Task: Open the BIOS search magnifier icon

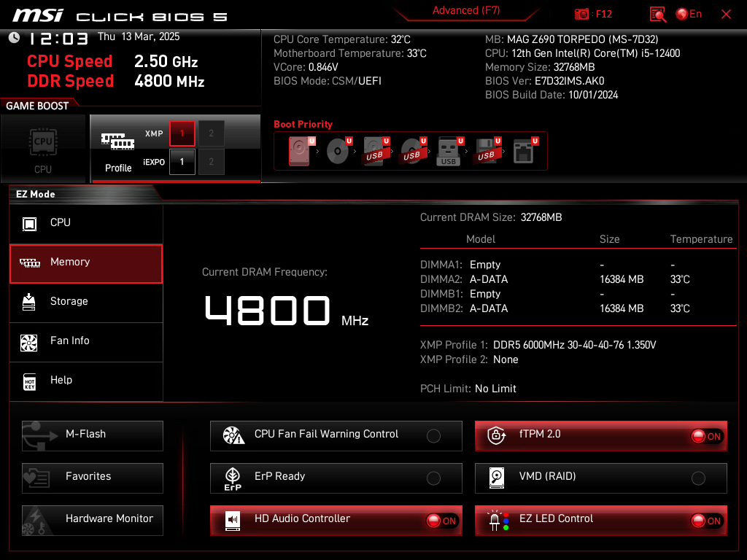Action: coord(658,15)
